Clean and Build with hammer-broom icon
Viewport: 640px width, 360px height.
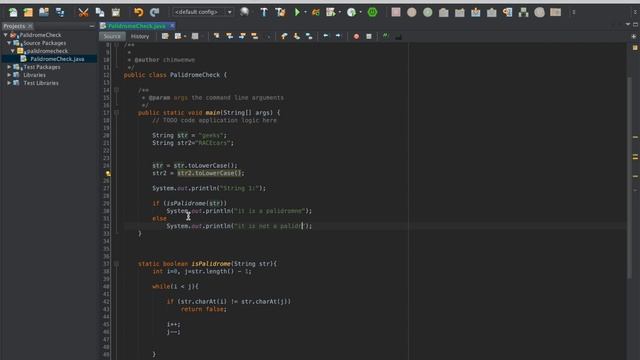280,12
